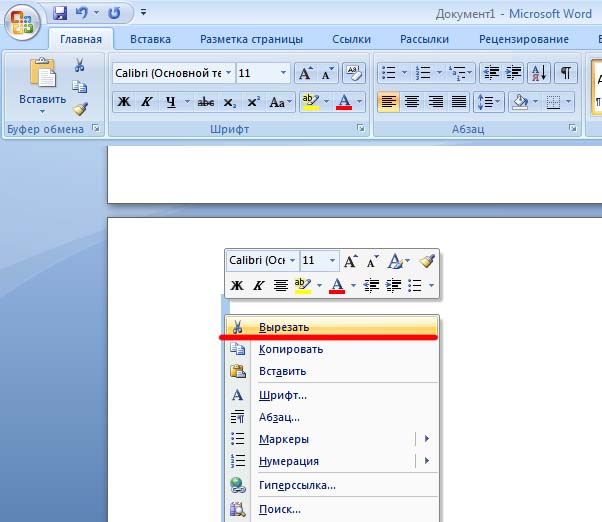
Task: Click ribbon Grow Font button
Action: click(x=306, y=73)
